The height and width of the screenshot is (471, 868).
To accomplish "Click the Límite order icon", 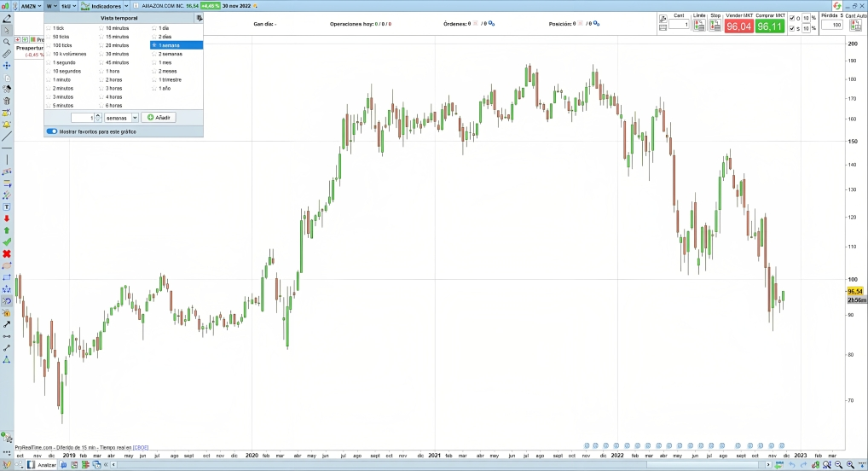I will pyautogui.click(x=699, y=26).
